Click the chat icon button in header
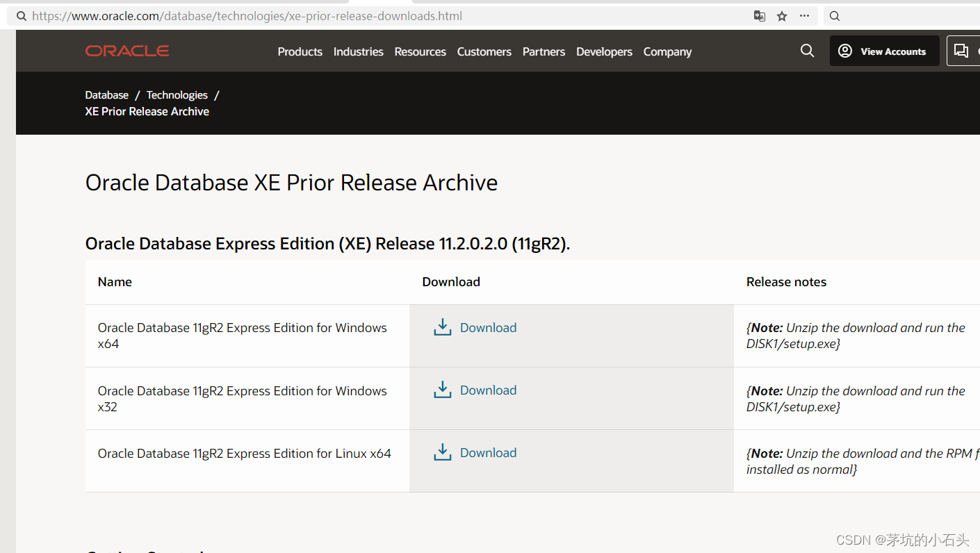980x553 pixels. click(962, 51)
